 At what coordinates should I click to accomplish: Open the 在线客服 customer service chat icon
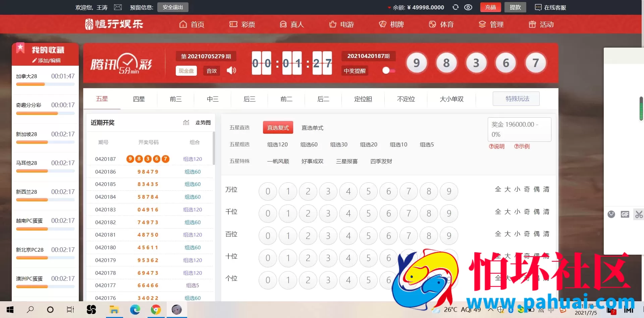pos(538,7)
